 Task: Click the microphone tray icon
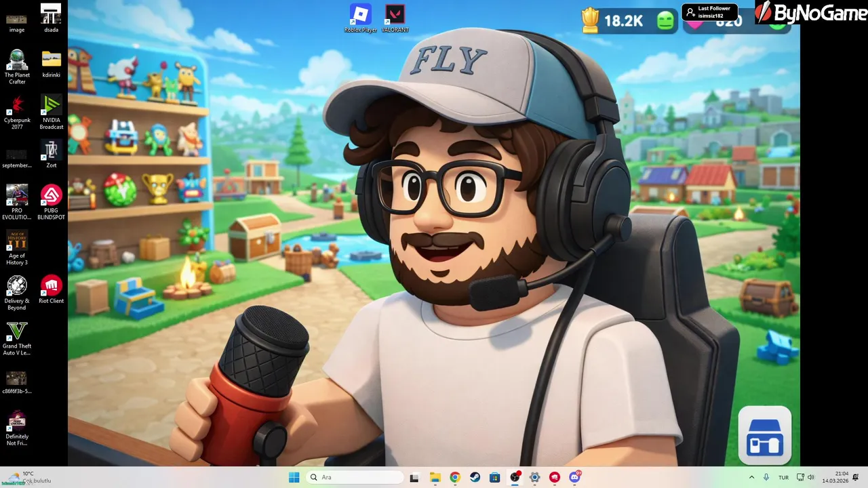coord(766,477)
